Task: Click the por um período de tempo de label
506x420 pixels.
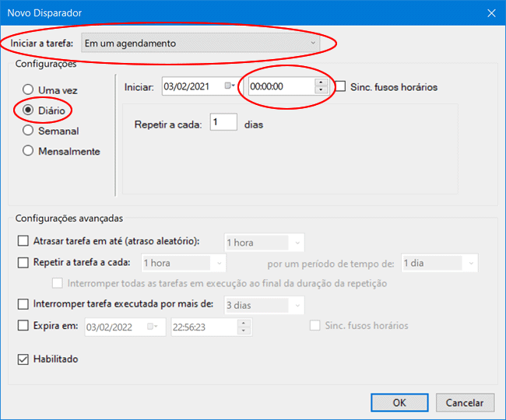Action: (x=330, y=264)
